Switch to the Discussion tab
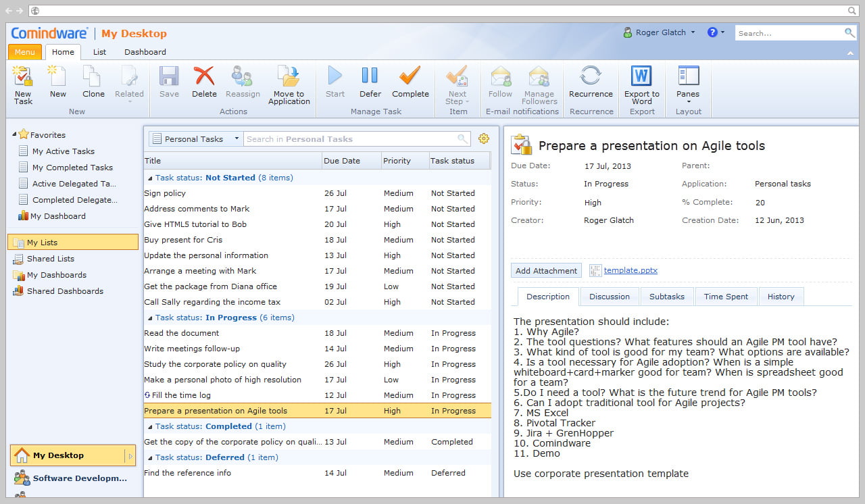Image resolution: width=865 pixels, height=504 pixels. (x=610, y=297)
